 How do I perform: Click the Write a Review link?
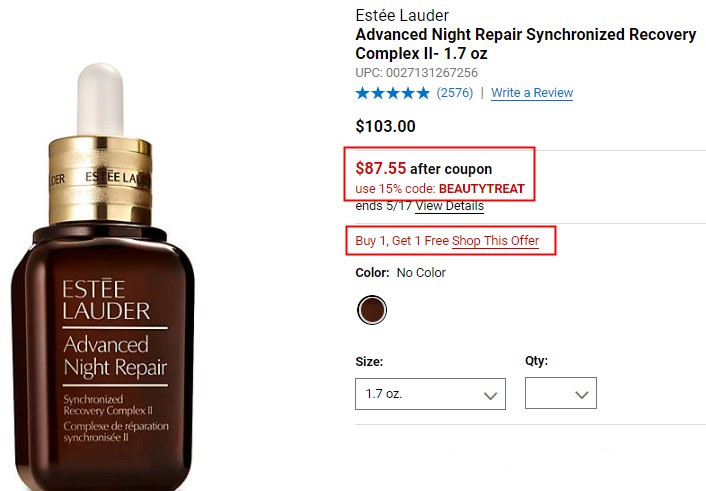pos(532,93)
